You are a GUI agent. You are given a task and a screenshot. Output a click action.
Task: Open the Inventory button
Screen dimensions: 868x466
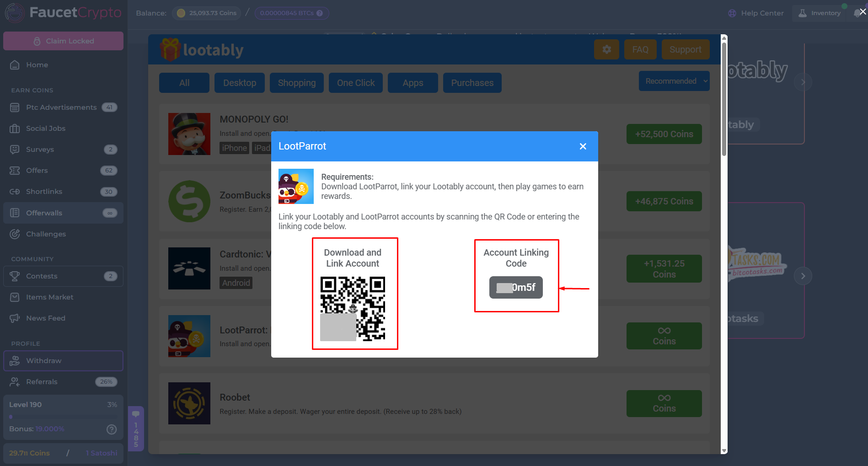(820, 13)
